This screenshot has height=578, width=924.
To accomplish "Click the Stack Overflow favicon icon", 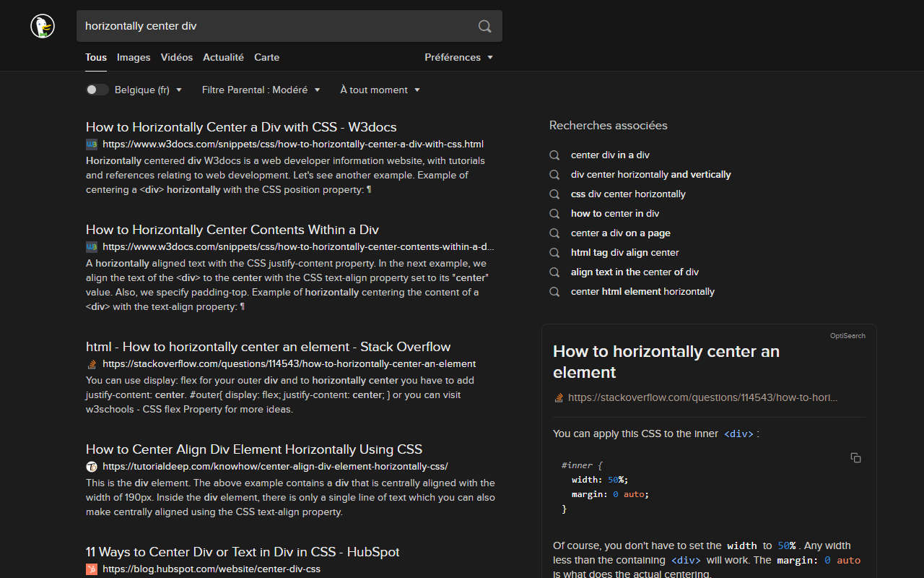I will click(92, 364).
